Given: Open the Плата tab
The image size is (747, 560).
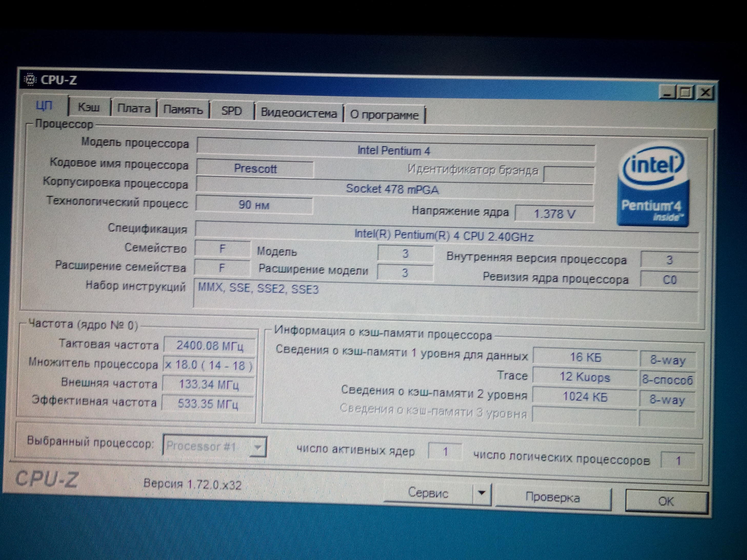Looking at the screenshot, I should point(134,108).
